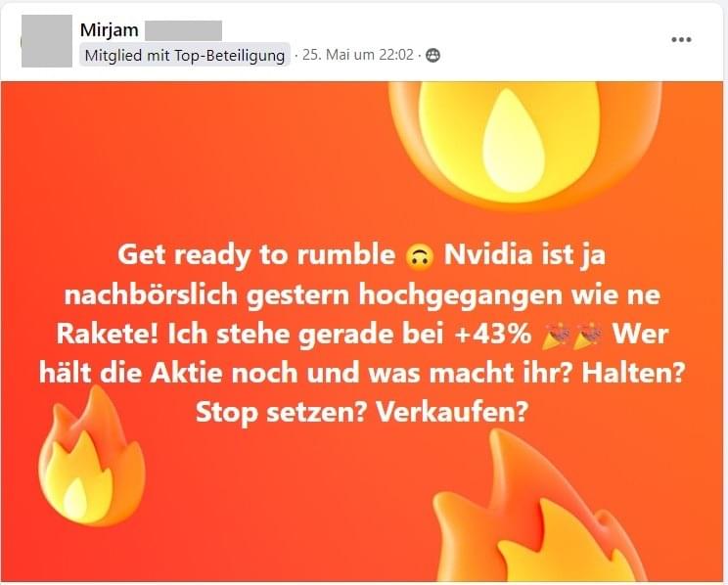
Task: Click the word Halten? in the post
Action: click(634, 373)
